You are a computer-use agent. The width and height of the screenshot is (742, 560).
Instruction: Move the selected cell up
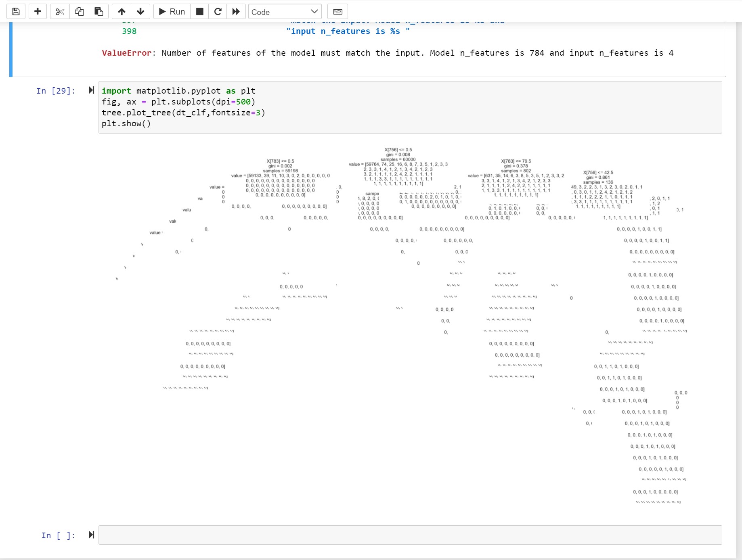(x=122, y=11)
